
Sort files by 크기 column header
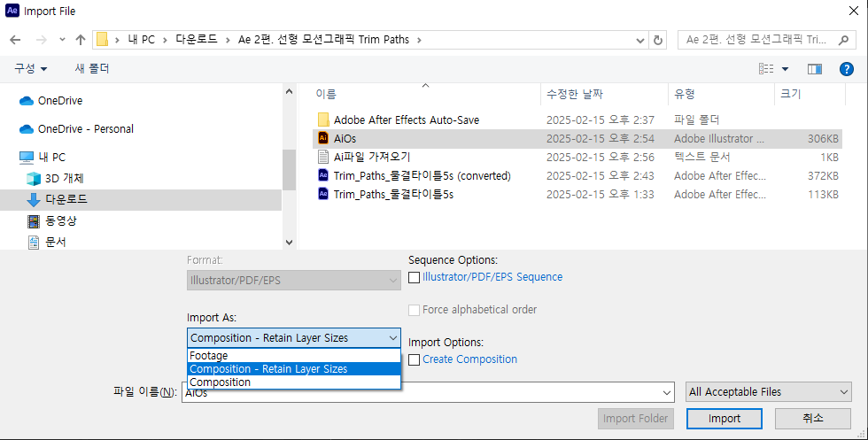pos(810,94)
